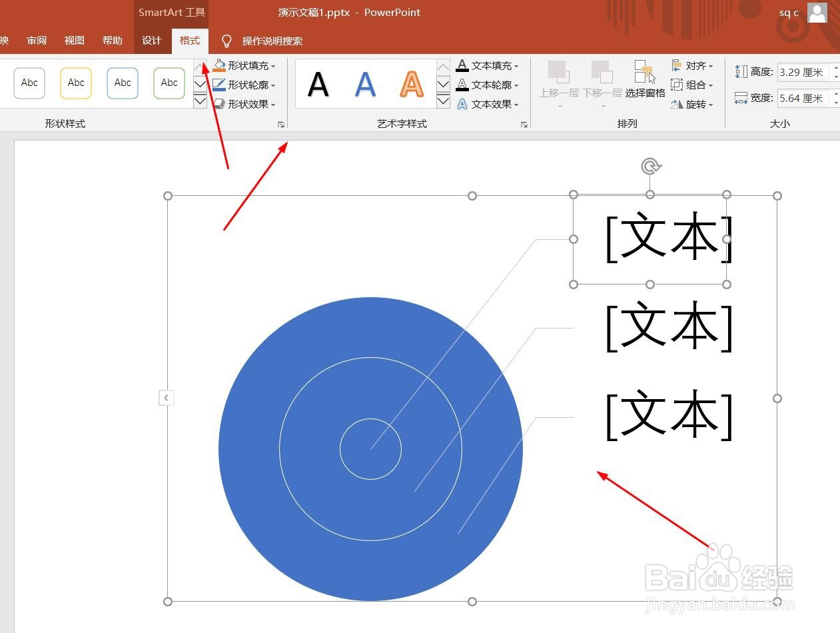
Task: Open the 对齐 align menu
Action: (693, 65)
